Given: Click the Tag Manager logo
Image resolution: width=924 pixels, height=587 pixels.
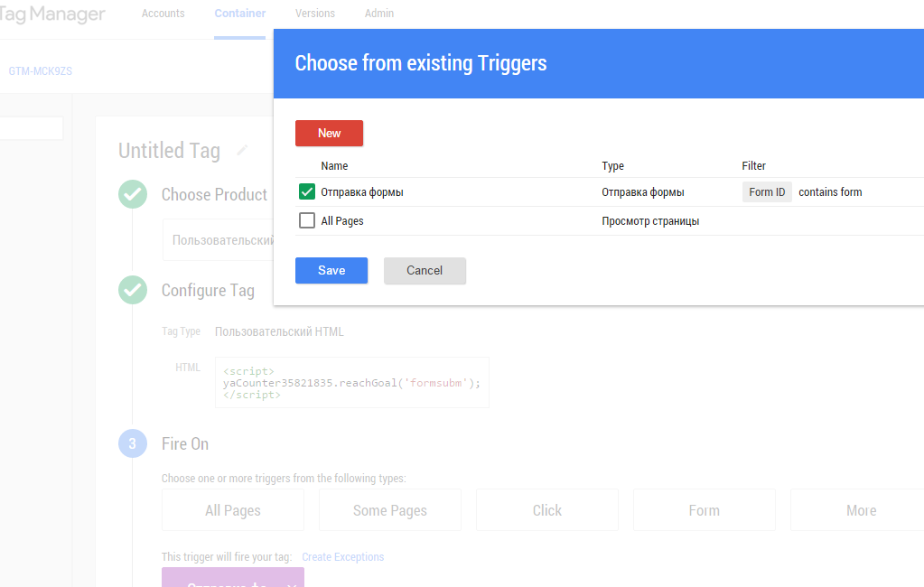Looking at the screenshot, I should 51,14.
